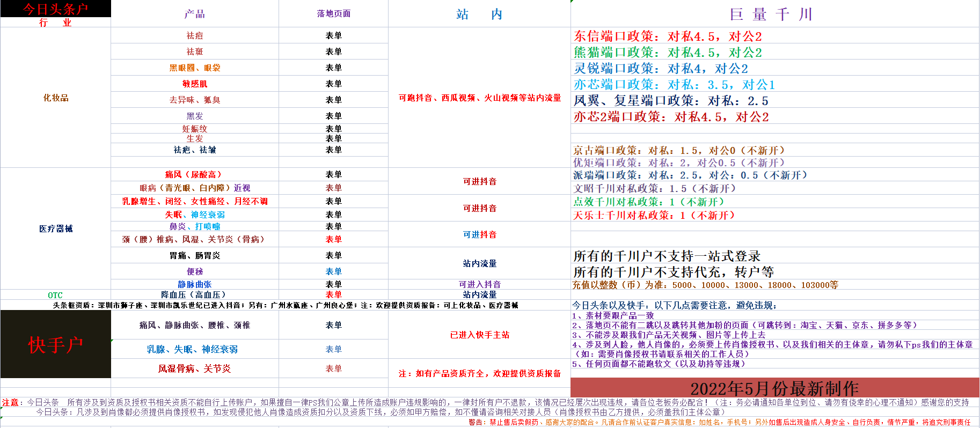
Task: Click the 乳腺、失眠、神经衰弱 cell
Action: [195, 349]
